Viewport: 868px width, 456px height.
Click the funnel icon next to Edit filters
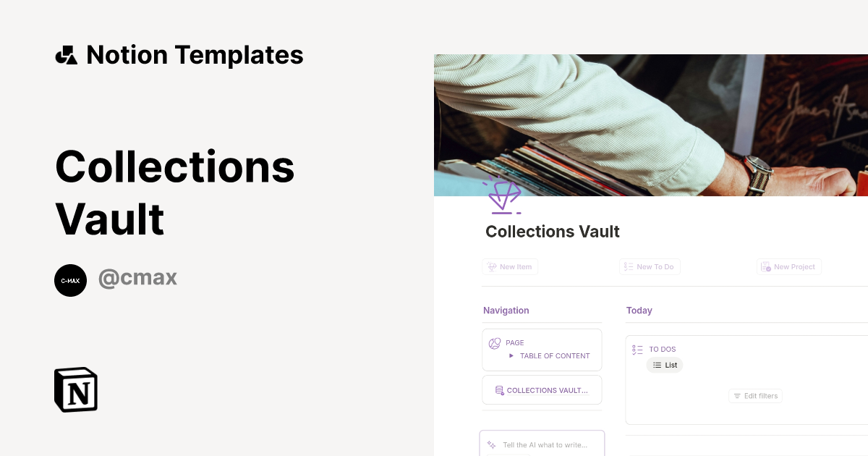point(736,396)
